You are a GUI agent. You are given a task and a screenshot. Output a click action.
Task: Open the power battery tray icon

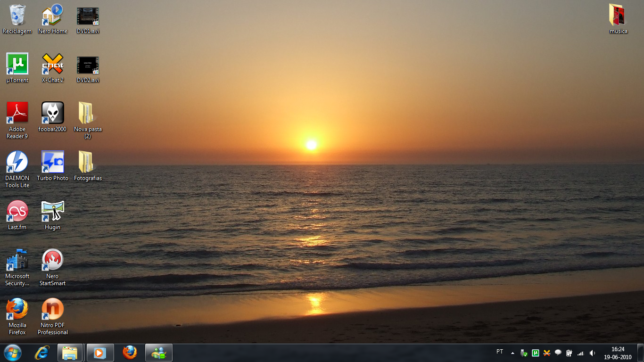[570, 353]
